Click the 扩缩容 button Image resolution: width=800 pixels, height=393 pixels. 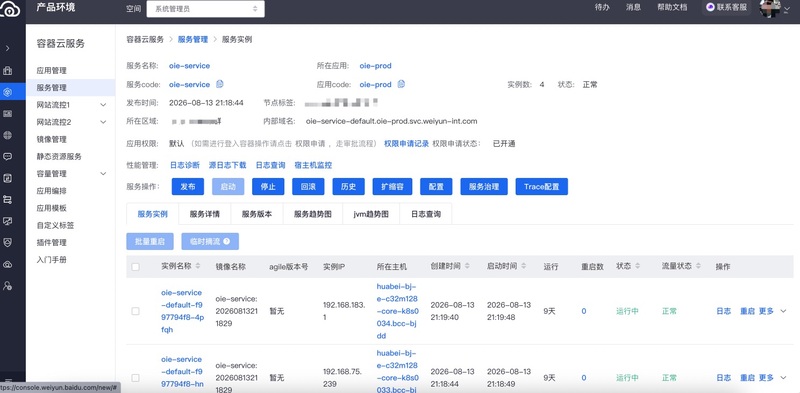(x=392, y=186)
